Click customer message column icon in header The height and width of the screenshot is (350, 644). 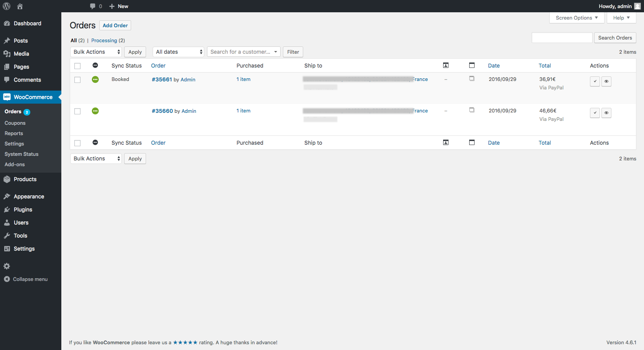coord(446,66)
